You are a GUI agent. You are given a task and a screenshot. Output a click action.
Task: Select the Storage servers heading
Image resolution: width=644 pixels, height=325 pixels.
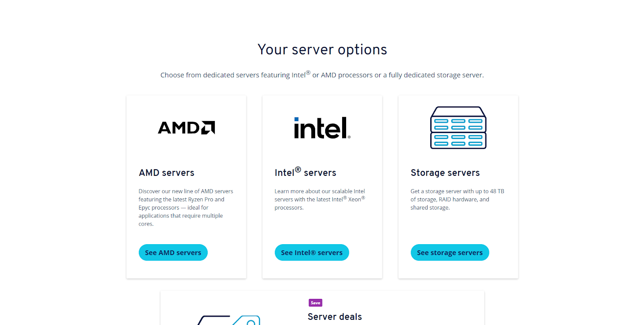pyautogui.click(x=445, y=173)
